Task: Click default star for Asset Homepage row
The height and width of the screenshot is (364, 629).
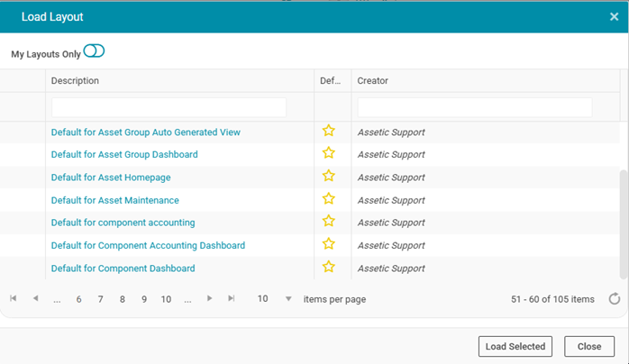Action: (329, 177)
